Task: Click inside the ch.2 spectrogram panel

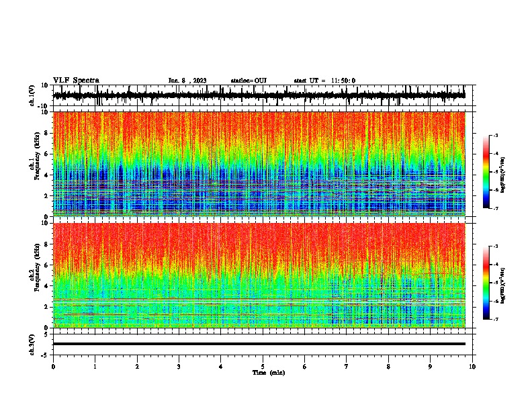Action: point(259,275)
